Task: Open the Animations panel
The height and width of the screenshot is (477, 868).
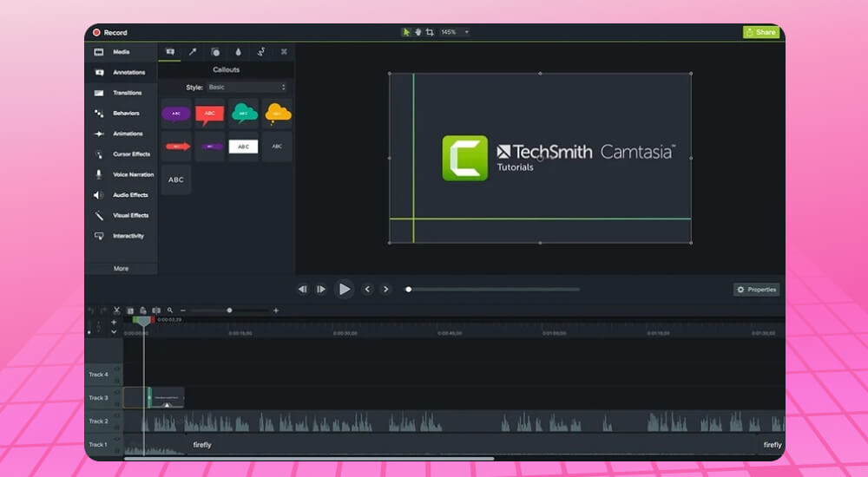Action: point(122,134)
